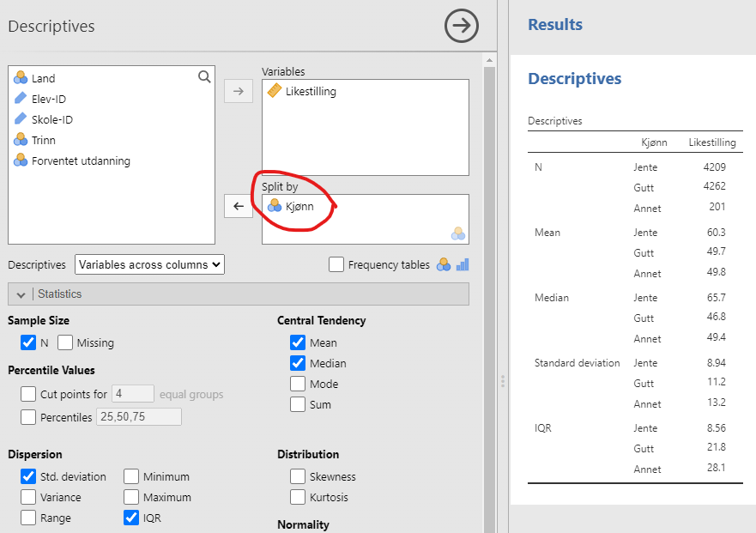Click the right arrow to add variables

(239, 91)
